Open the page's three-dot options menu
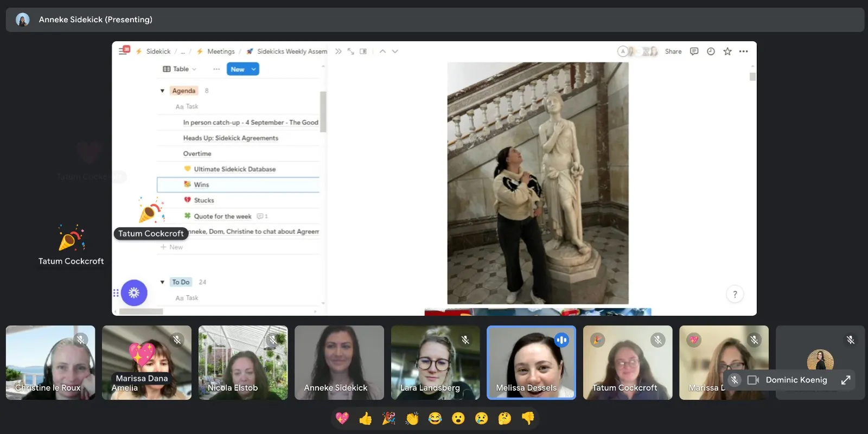 pyautogui.click(x=744, y=52)
